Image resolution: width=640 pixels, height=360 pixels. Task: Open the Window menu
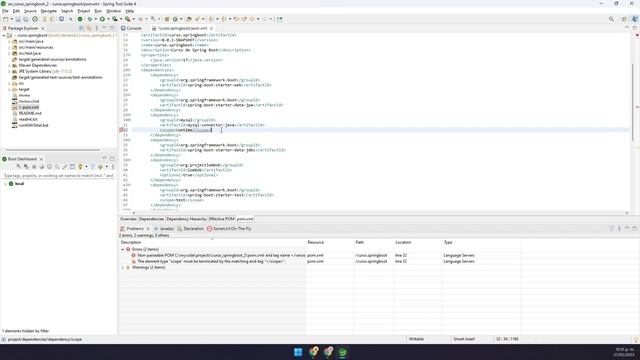[x=113, y=11]
